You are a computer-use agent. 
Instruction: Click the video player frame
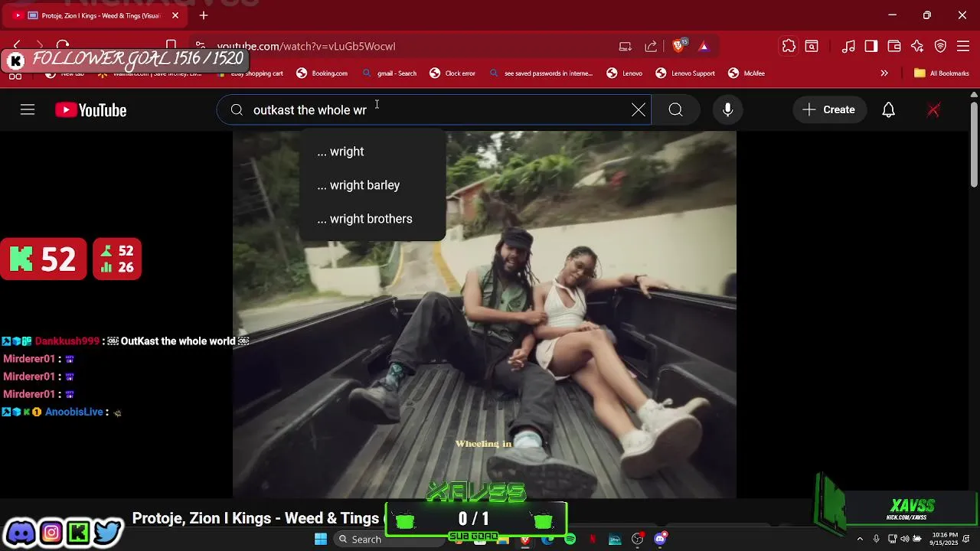pyautogui.click(x=485, y=314)
